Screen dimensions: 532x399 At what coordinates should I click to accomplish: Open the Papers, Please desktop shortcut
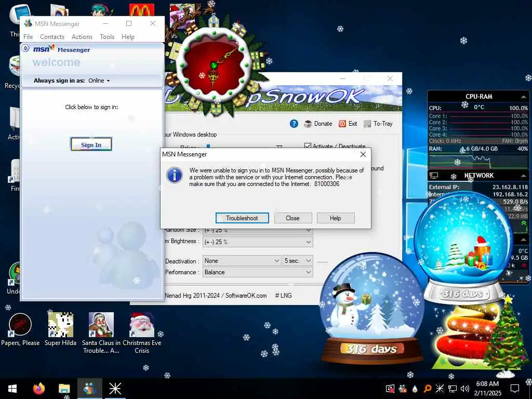point(20,329)
